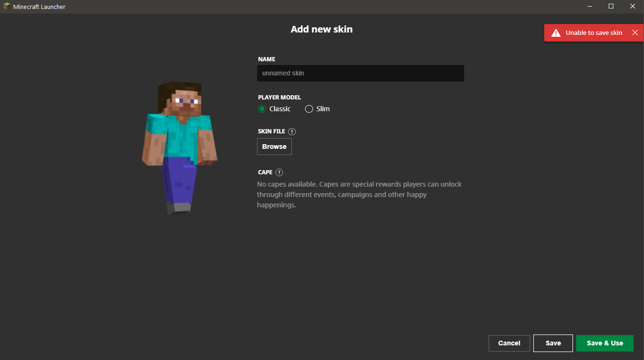This screenshot has height=360, width=644.
Task: Click the Add new skin heading
Action: [x=322, y=29]
